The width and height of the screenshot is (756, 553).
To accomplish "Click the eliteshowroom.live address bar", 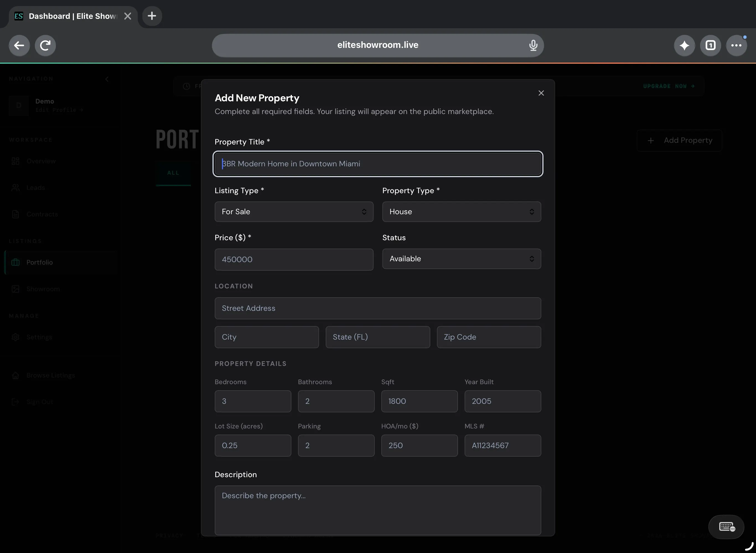I will (378, 45).
